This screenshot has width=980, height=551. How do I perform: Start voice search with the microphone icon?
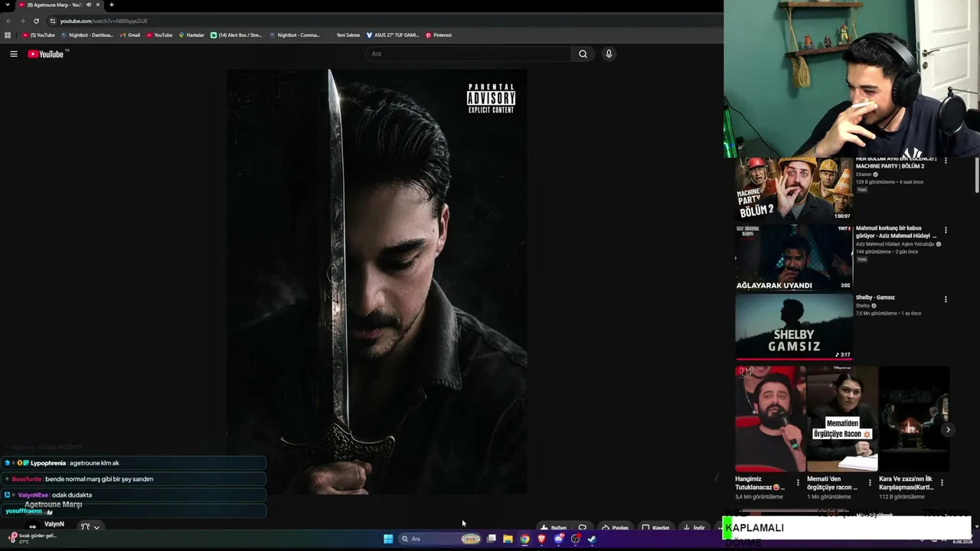(x=609, y=54)
